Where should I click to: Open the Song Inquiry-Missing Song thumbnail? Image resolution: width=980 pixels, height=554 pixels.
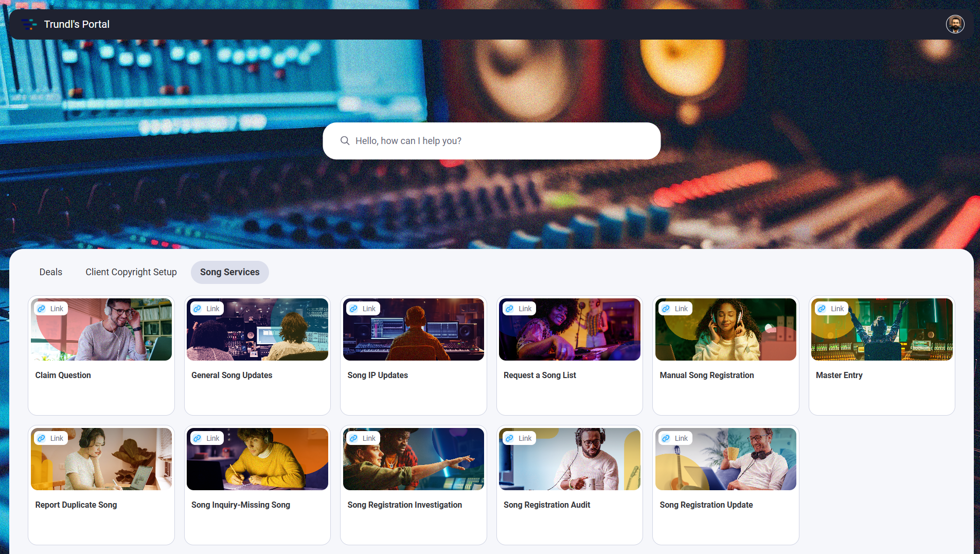257,459
